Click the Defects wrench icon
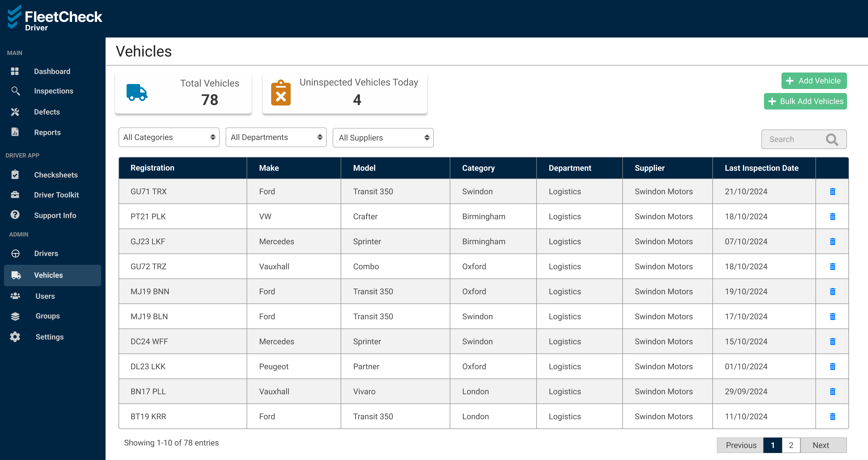 point(15,112)
